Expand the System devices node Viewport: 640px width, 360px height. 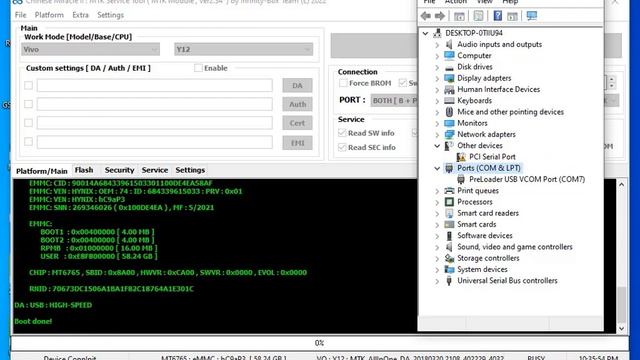click(x=437, y=269)
